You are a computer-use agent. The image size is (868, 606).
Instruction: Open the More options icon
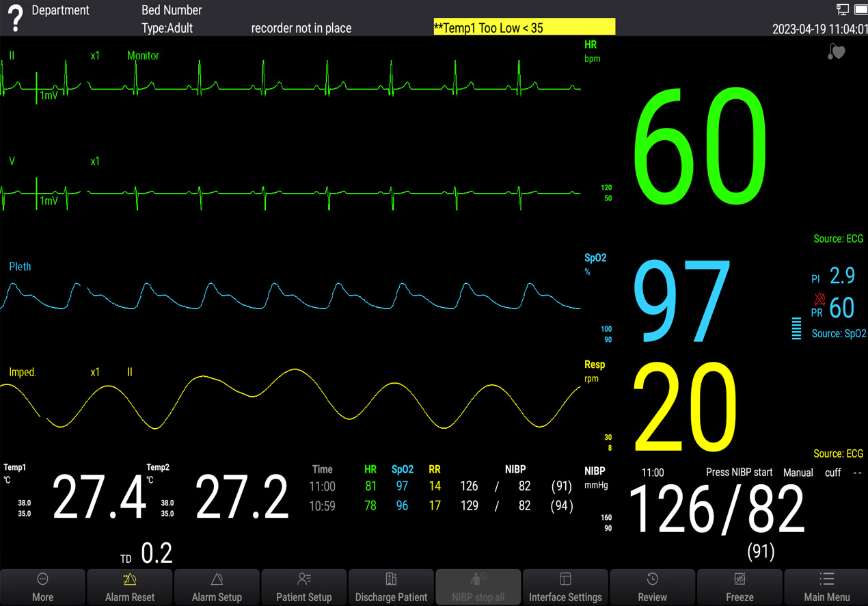coord(42,580)
